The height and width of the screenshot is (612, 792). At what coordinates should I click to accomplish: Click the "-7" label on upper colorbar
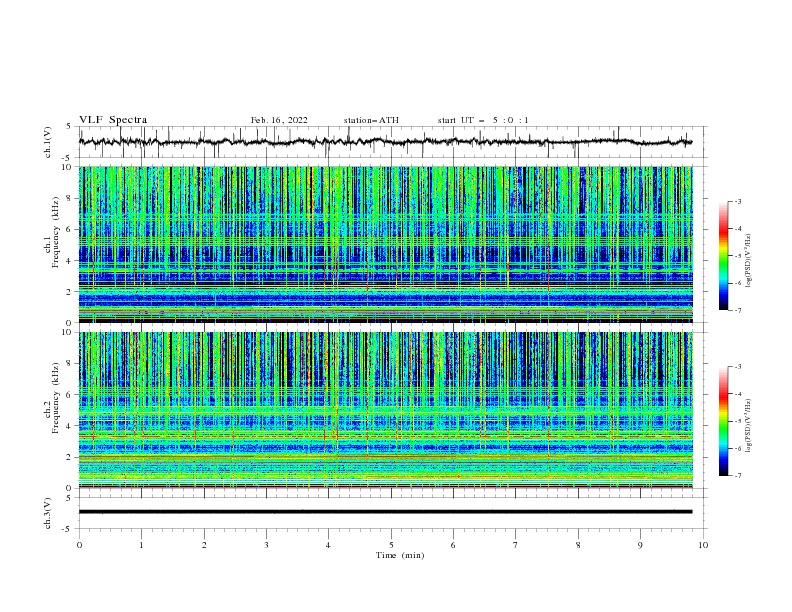pyautogui.click(x=738, y=310)
